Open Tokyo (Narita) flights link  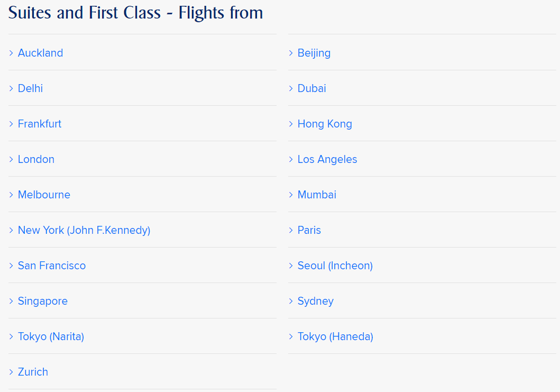(x=51, y=336)
